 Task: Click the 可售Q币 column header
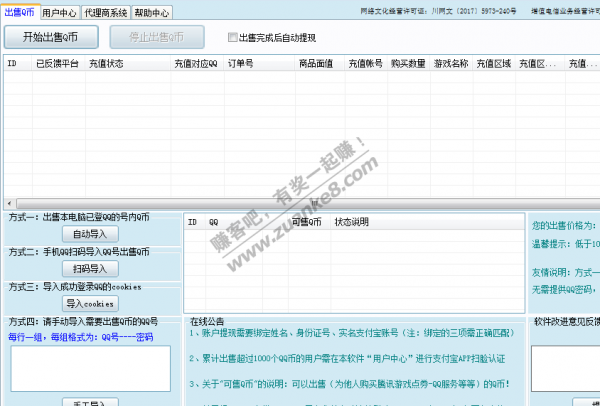[x=309, y=222]
